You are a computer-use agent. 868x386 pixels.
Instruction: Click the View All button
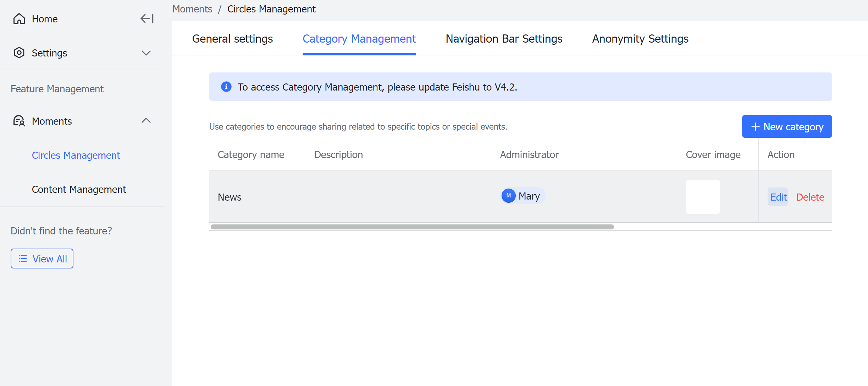42,259
